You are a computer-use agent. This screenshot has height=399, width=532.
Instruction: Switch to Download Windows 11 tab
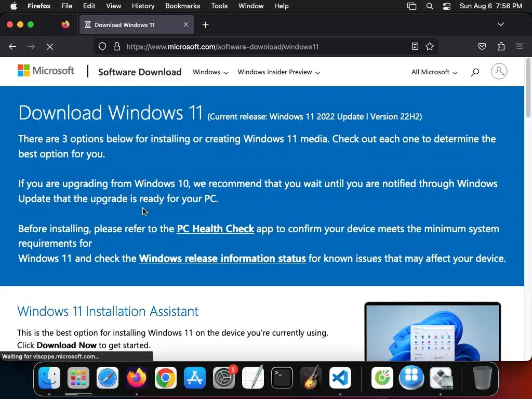point(137,25)
